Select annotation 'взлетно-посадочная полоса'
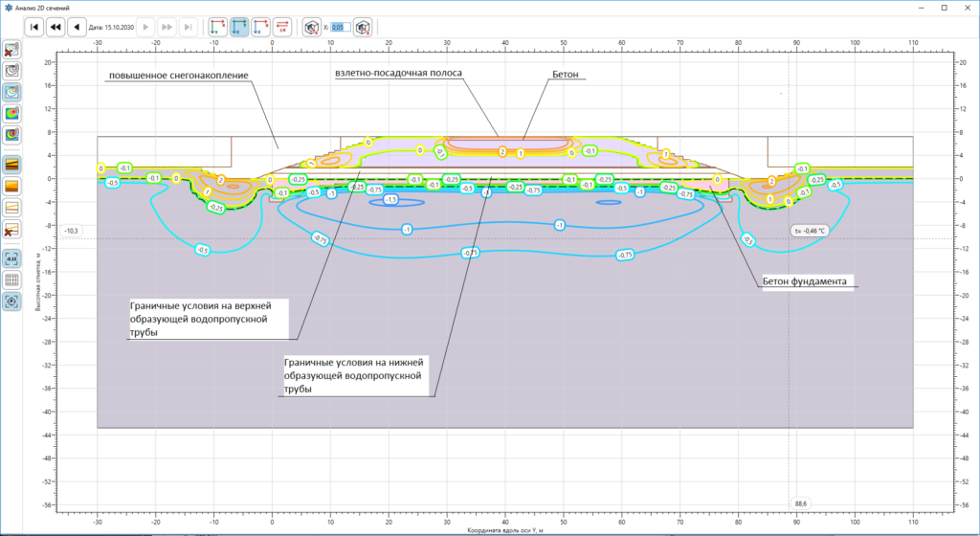Image resolution: width=980 pixels, height=536 pixels. coord(398,73)
